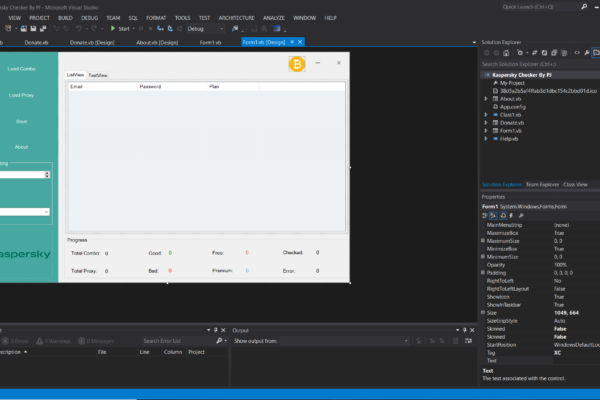Screen dimensions: 600x400
Task: Toggle word wrap in Output panel
Action: click(x=468, y=341)
